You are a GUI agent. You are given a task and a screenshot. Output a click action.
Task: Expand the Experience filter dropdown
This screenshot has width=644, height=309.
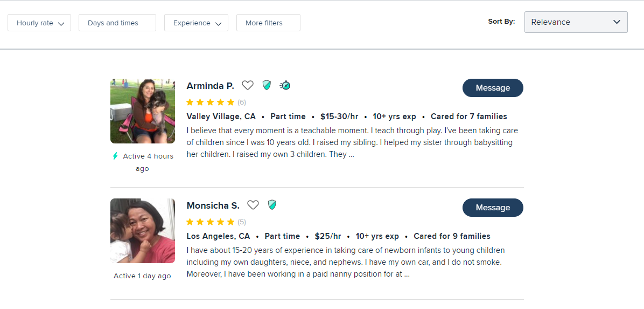(x=196, y=23)
